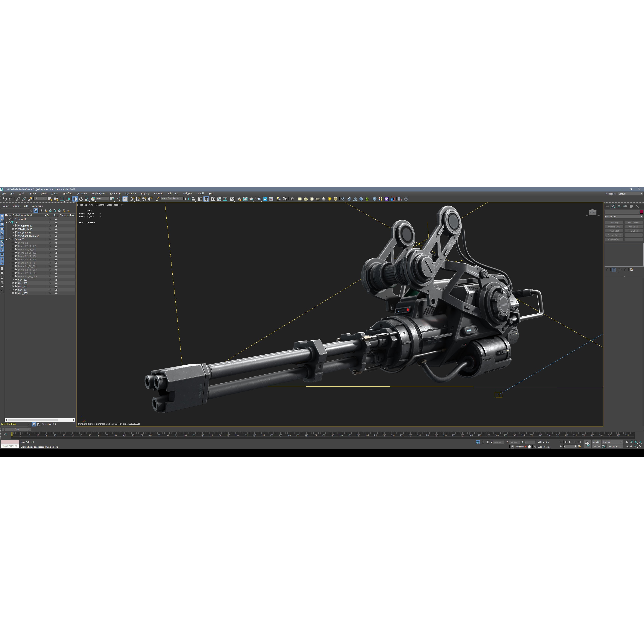
Task: Click the Poly Select modifier button
Action: (x=633, y=227)
